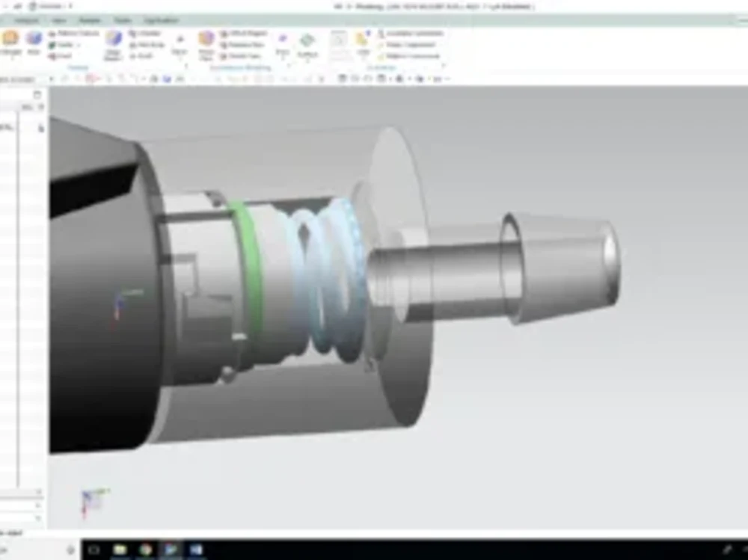Viewport: 748px width, 560px height.
Task: Click the Delete Face command
Action: pos(240,56)
